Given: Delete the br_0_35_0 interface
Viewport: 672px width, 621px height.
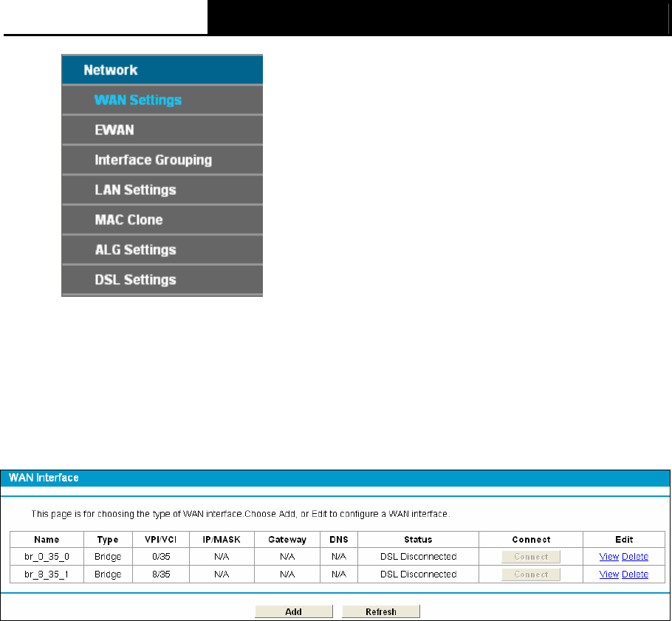Looking at the screenshot, I should [x=635, y=557].
